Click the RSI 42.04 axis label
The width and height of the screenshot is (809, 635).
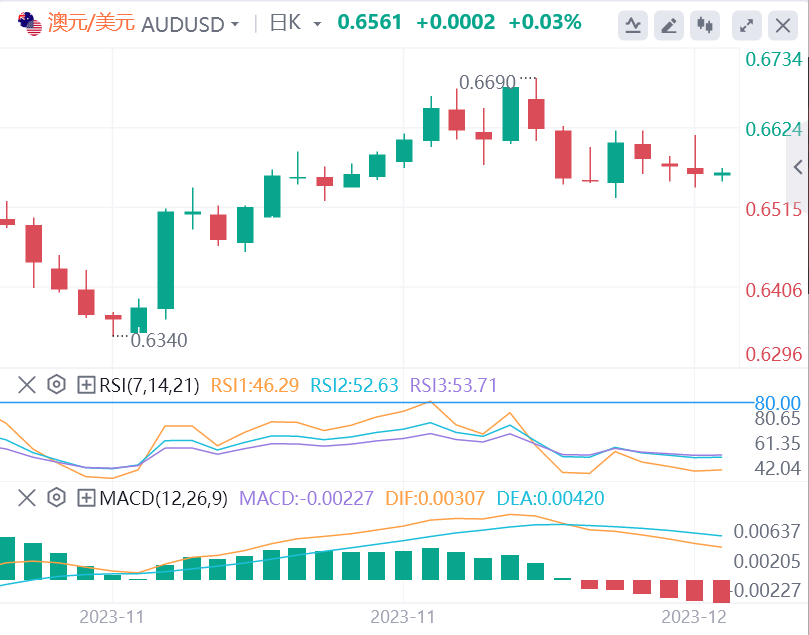click(x=778, y=468)
